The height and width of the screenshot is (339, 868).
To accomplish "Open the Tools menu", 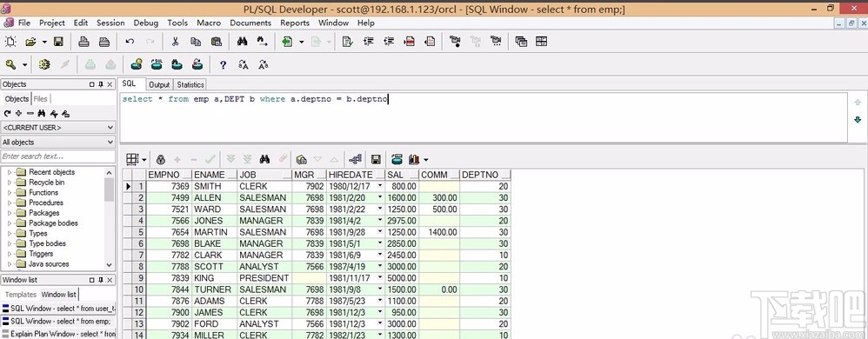I will [x=177, y=23].
